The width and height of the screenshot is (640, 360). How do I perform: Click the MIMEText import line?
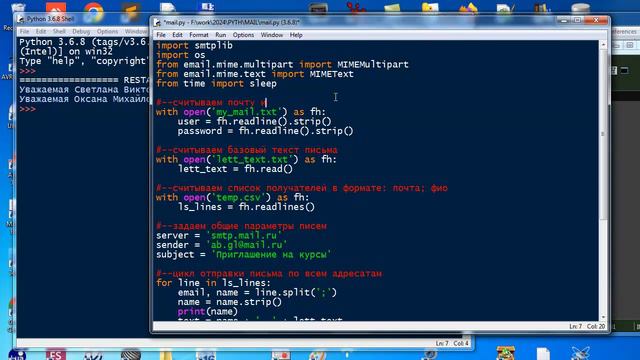click(255, 74)
